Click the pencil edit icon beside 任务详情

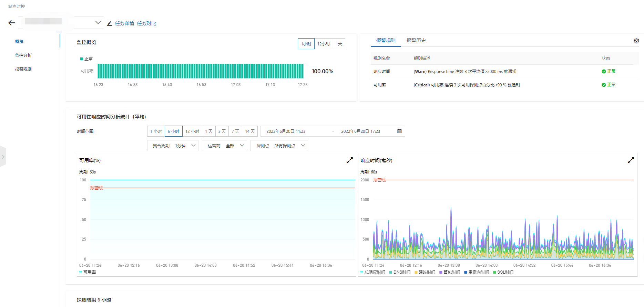click(110, 23)
